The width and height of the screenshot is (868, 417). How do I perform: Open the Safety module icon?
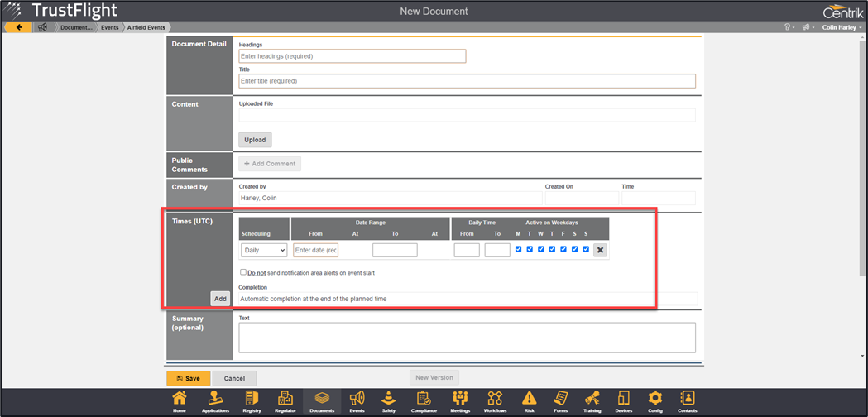(389, 400)
